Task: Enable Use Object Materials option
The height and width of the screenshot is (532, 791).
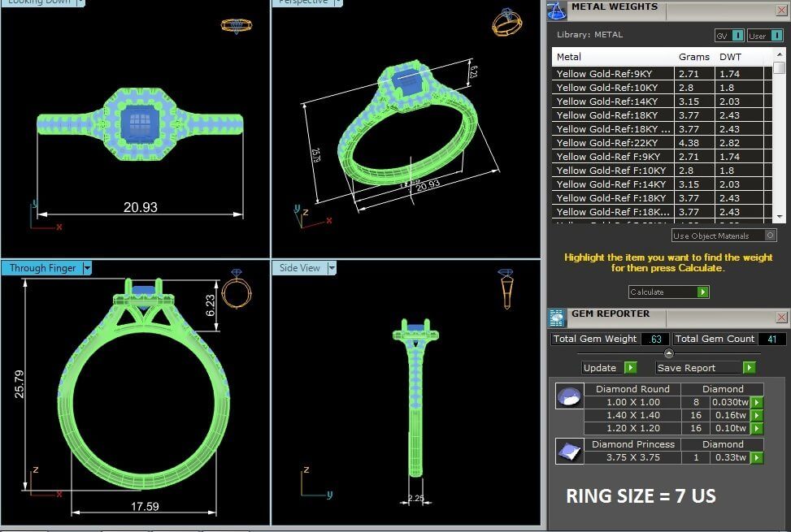Action: click(x=770, y=236)
